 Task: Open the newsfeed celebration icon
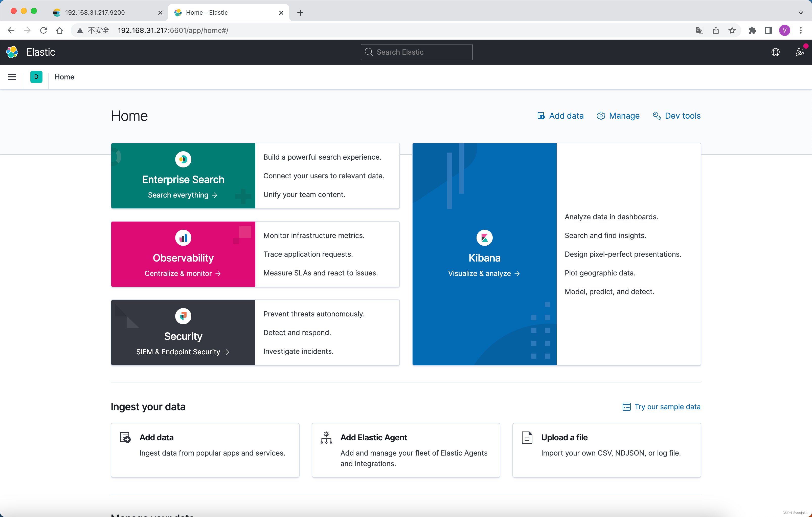[800, 52]
